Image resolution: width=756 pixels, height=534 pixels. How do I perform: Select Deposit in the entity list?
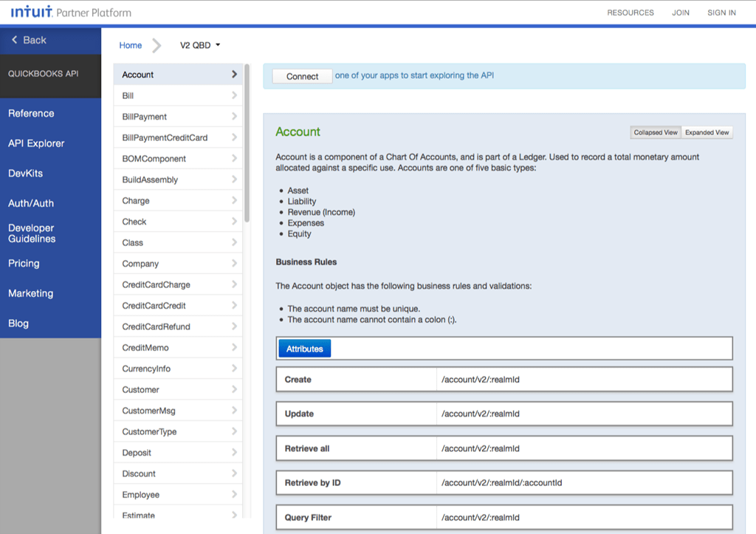click(x=178, y=453)
